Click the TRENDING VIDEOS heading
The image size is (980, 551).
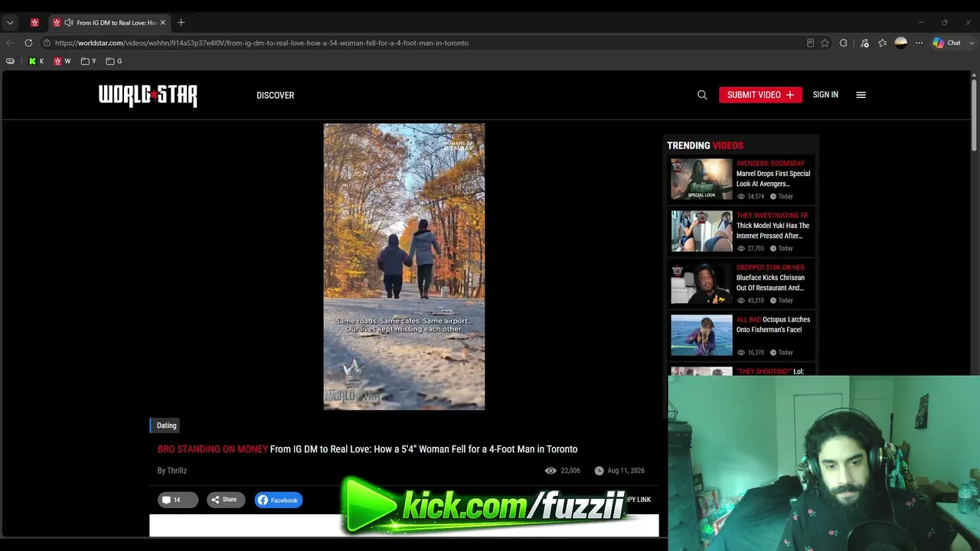pos(705,145)
